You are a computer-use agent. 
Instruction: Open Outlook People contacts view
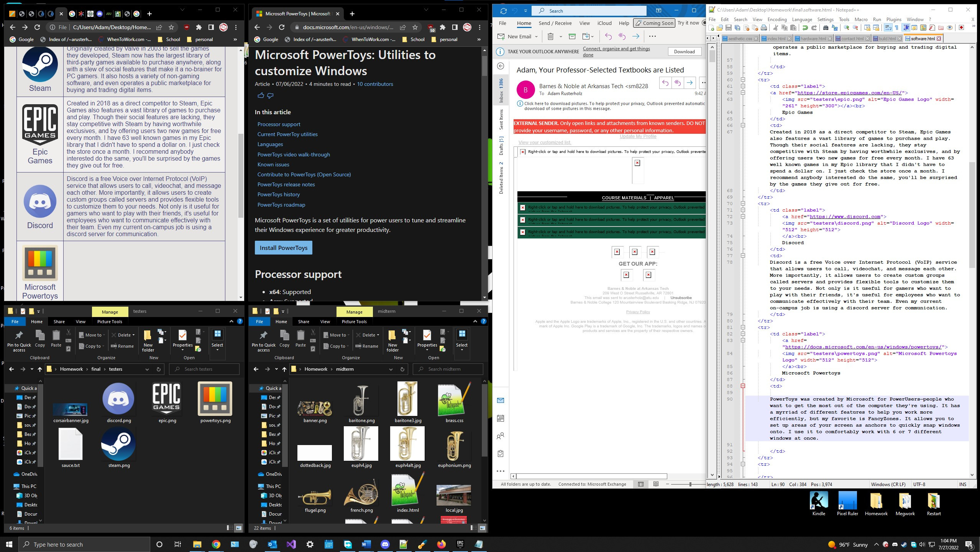(x=501, y=436)
